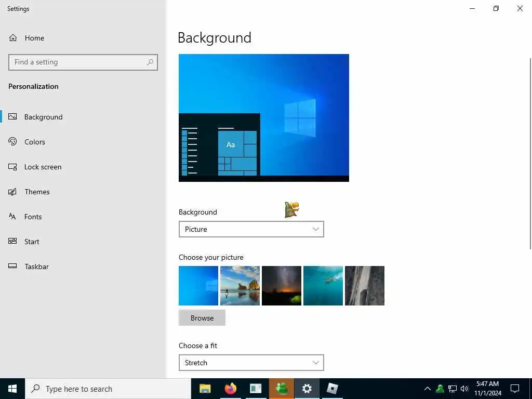The width and height of the screenshot is (532, 399).
Task: Open the volume speaker tray icon
Action: click(x=464, y=389)
